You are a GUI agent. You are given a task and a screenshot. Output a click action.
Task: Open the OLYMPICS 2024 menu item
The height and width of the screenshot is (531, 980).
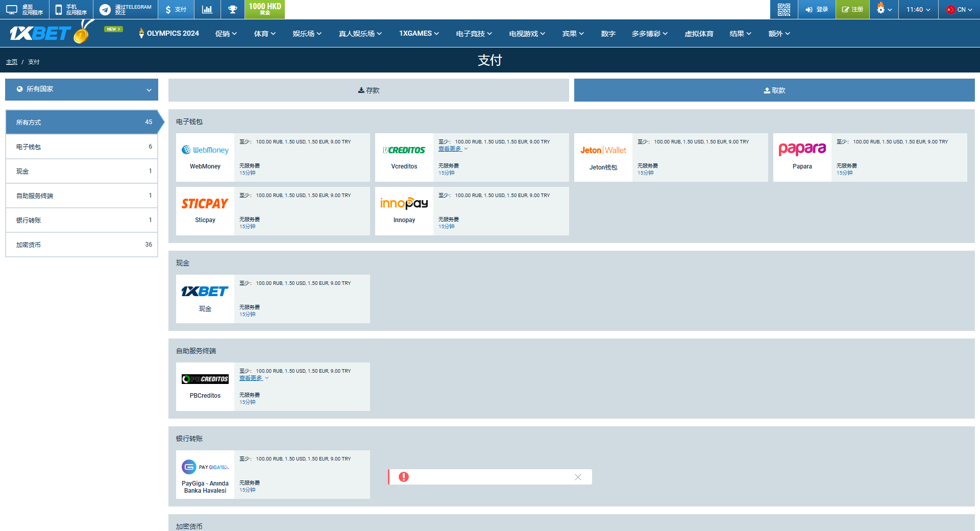coord(169,33)
